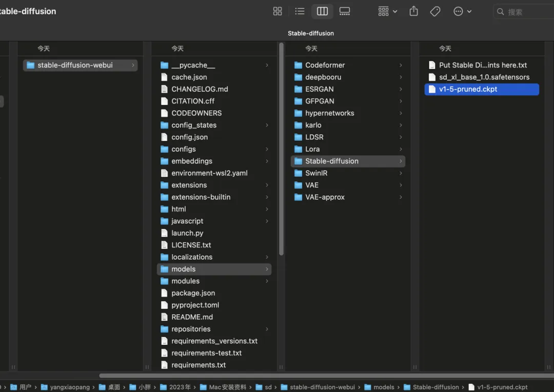Select CITATION.cff file

(214, 101)
